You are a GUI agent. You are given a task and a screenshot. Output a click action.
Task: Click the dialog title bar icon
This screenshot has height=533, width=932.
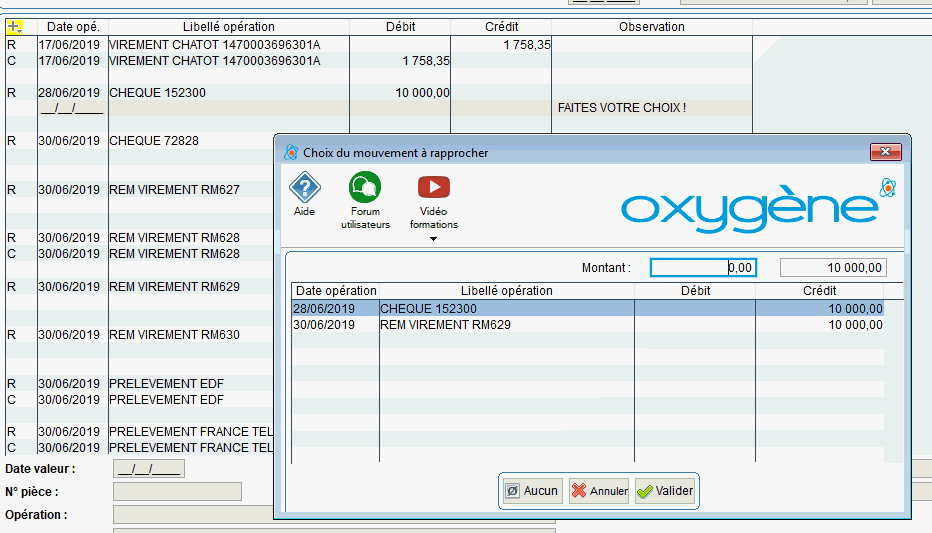click(x=291, y=153)
